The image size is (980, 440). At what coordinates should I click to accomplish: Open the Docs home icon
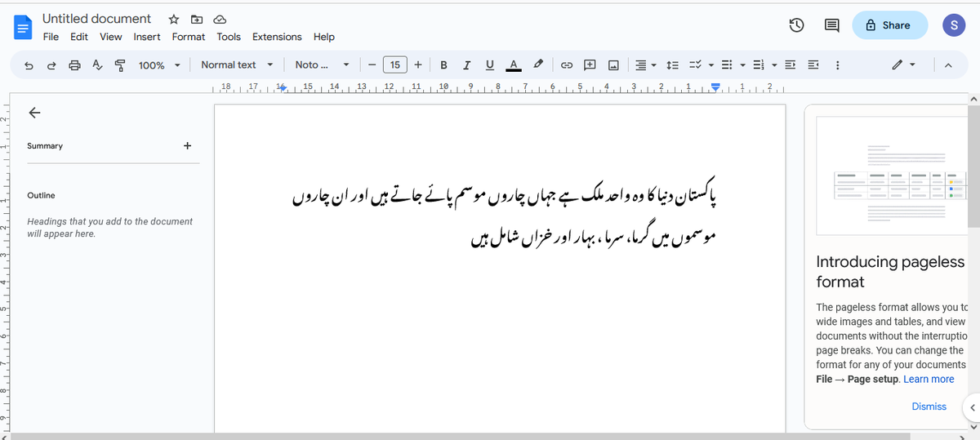point(23,28)
